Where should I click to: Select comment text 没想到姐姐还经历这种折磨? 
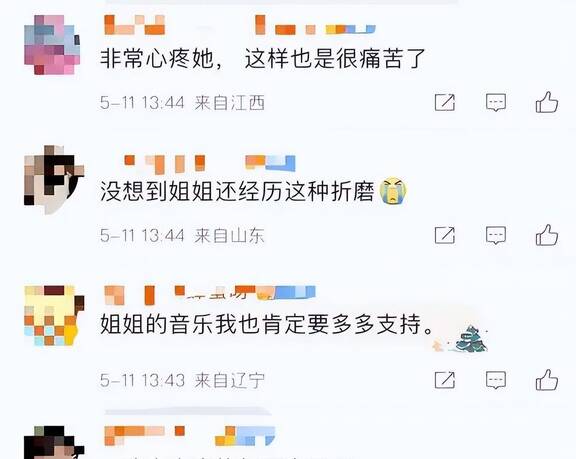(237, 192)
